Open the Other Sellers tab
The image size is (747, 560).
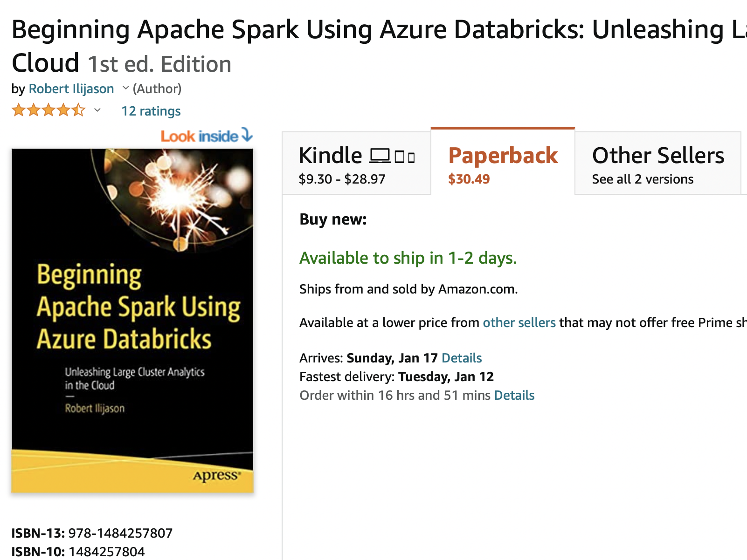pos(657,164)
